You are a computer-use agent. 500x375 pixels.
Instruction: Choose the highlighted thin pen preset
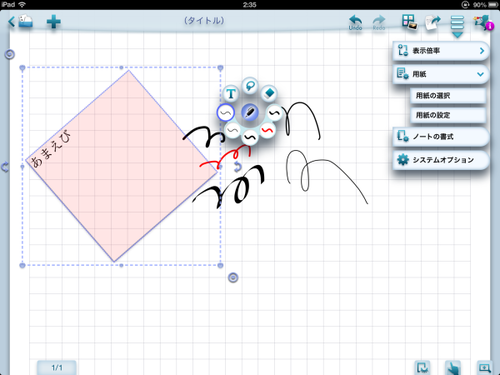point(225,113)
